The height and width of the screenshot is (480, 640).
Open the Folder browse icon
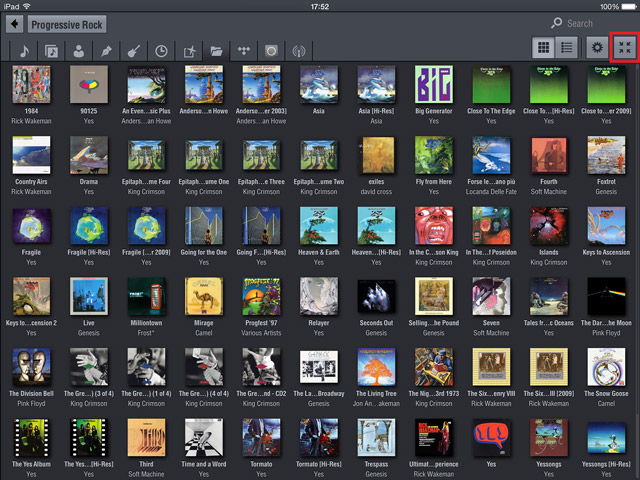[214, 49]
